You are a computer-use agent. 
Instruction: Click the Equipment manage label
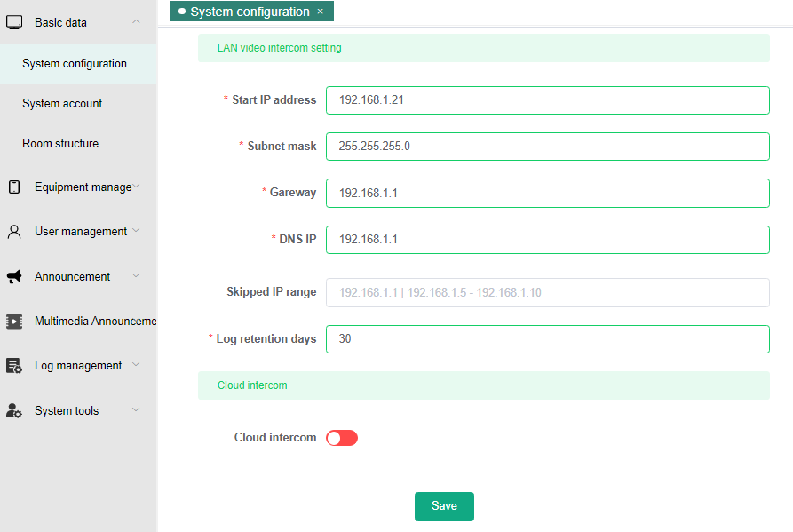click(83, 187)
